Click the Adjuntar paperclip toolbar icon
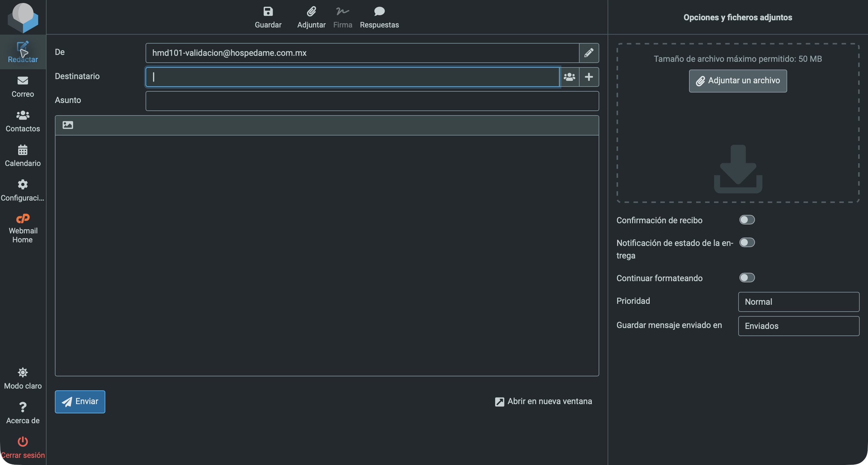 (311, 11)
